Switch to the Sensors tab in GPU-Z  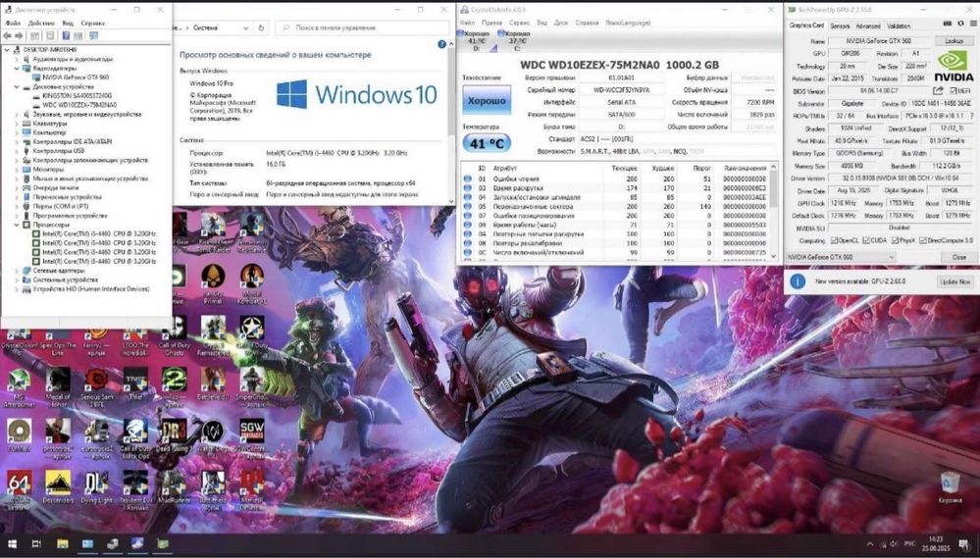(x=840, y=25)
